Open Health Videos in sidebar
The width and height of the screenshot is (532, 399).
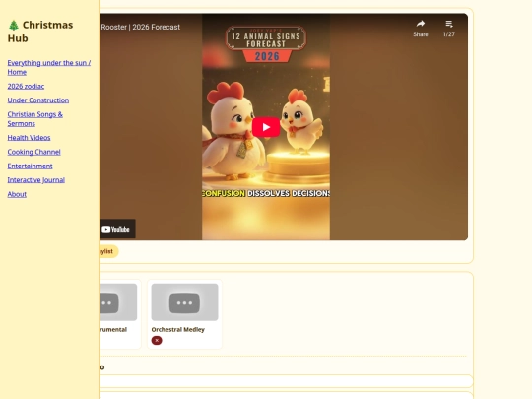point(29,137)
